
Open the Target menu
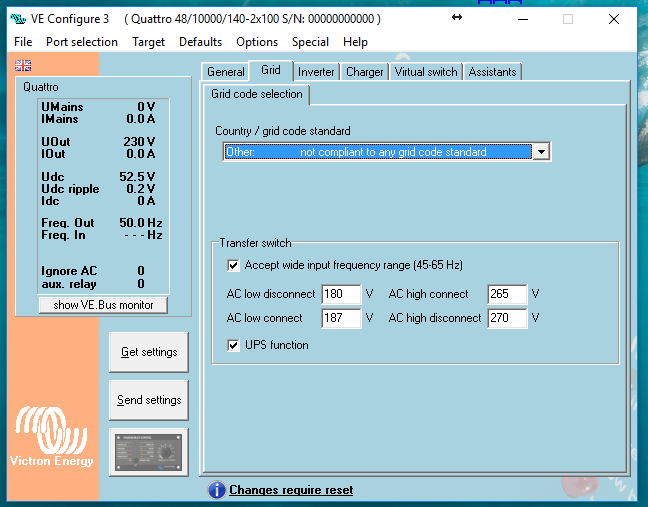click(x=148, y=42)
